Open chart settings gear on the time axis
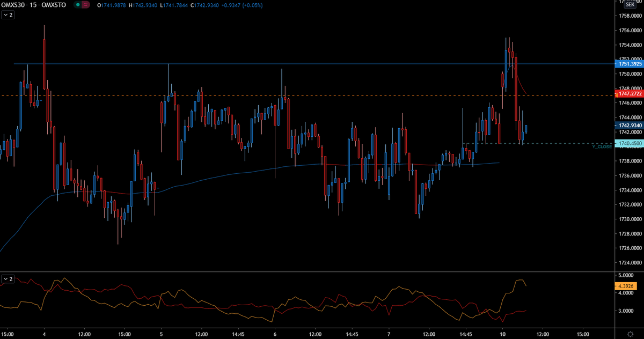Image resolution: width=644 pixels, height=339 pixels. [x=631, y=334]
